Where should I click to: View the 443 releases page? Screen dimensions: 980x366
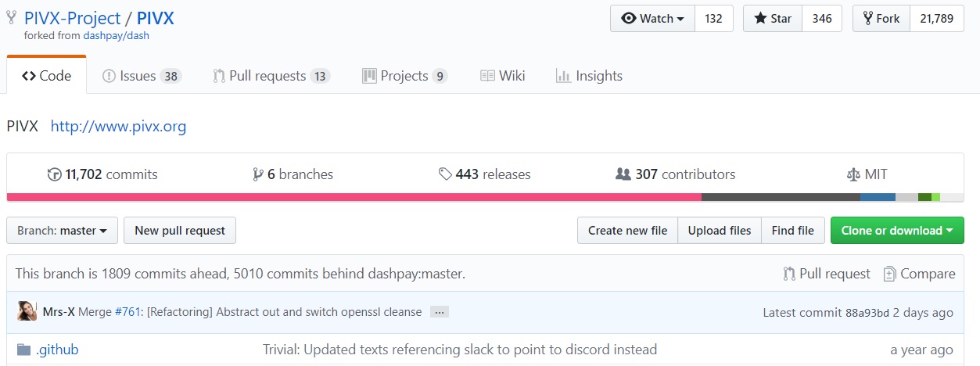485,174
